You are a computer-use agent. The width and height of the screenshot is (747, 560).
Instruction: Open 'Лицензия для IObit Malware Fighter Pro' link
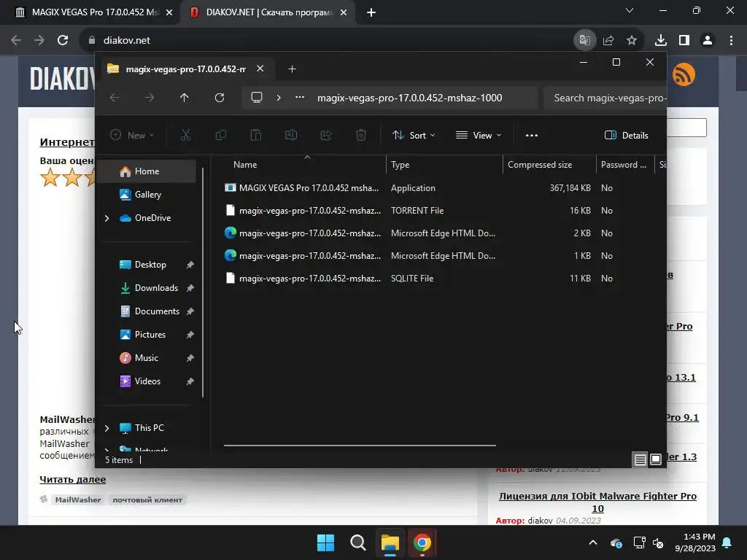coord(597,502)
